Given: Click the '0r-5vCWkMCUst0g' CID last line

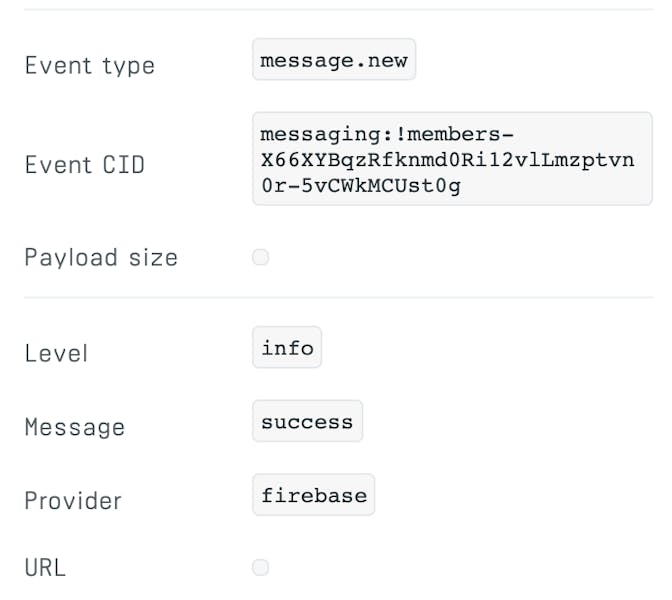Looking at the screenshot, I should tap(360, 185).
